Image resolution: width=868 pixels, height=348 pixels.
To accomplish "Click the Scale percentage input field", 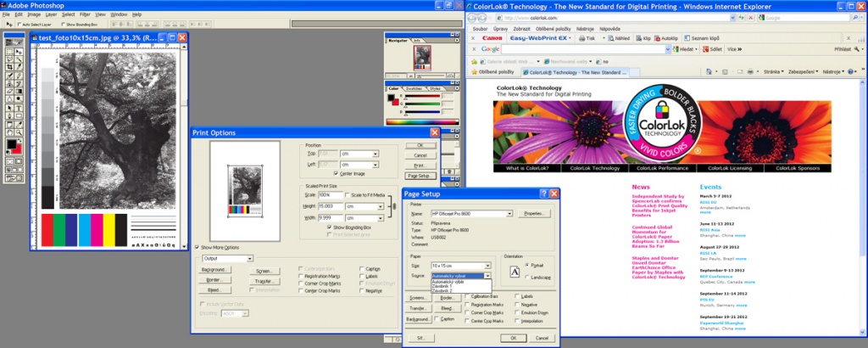I will click(x=331, y=195).
